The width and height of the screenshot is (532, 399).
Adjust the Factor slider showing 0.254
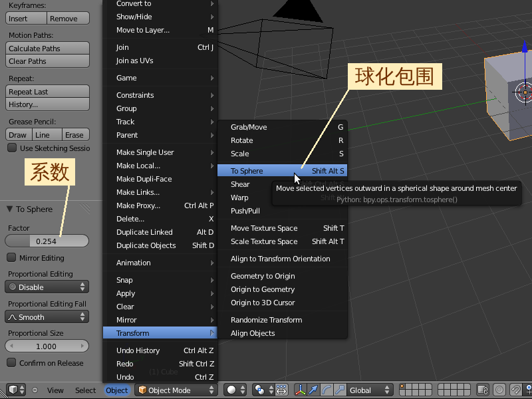[47, 241]
